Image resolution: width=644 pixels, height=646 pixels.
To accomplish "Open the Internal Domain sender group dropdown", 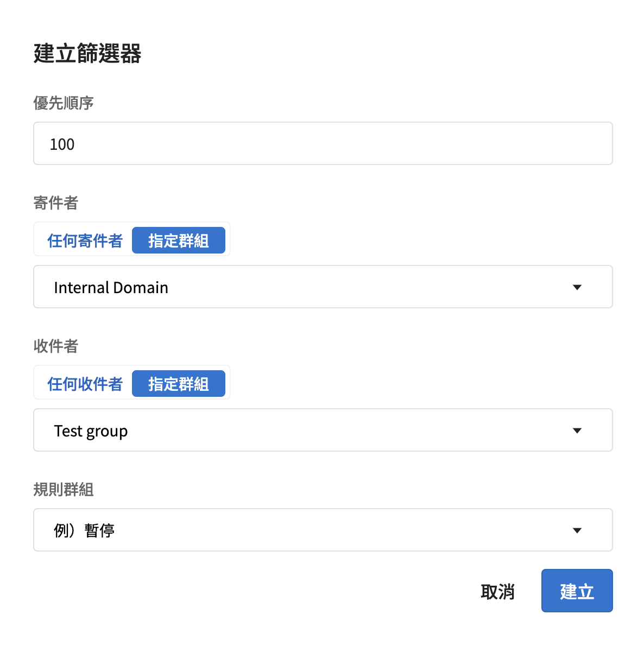I will click(x=323, y=287).
